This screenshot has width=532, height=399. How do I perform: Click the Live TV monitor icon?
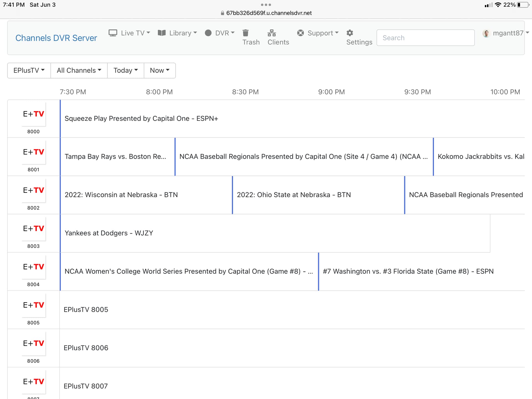tap(113, 33)
